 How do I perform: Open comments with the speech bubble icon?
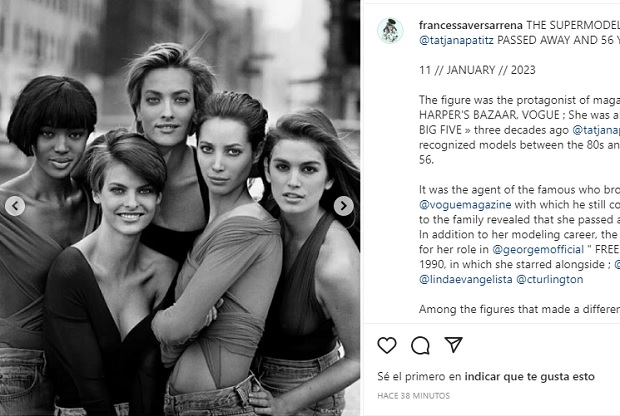pos(420,345)
